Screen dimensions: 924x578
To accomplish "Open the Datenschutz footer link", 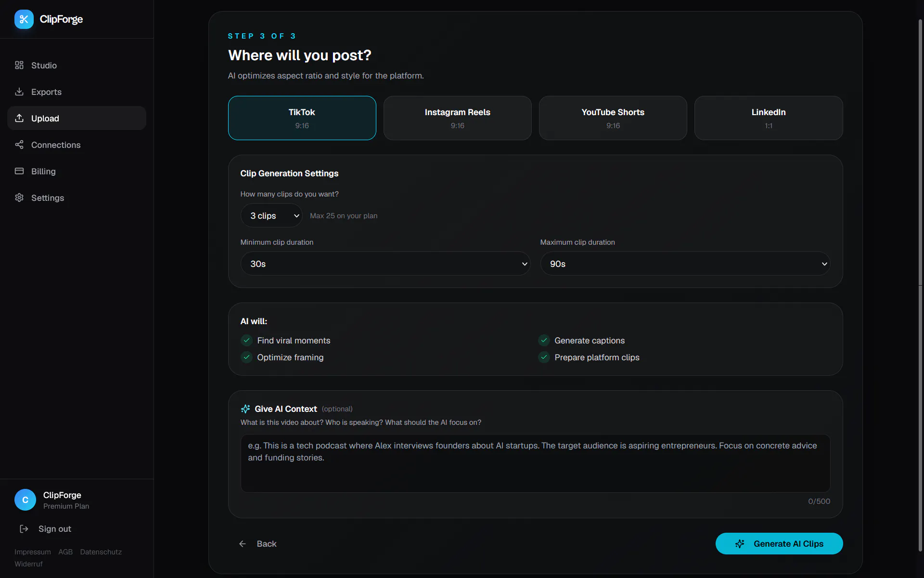I will [101, 552].
